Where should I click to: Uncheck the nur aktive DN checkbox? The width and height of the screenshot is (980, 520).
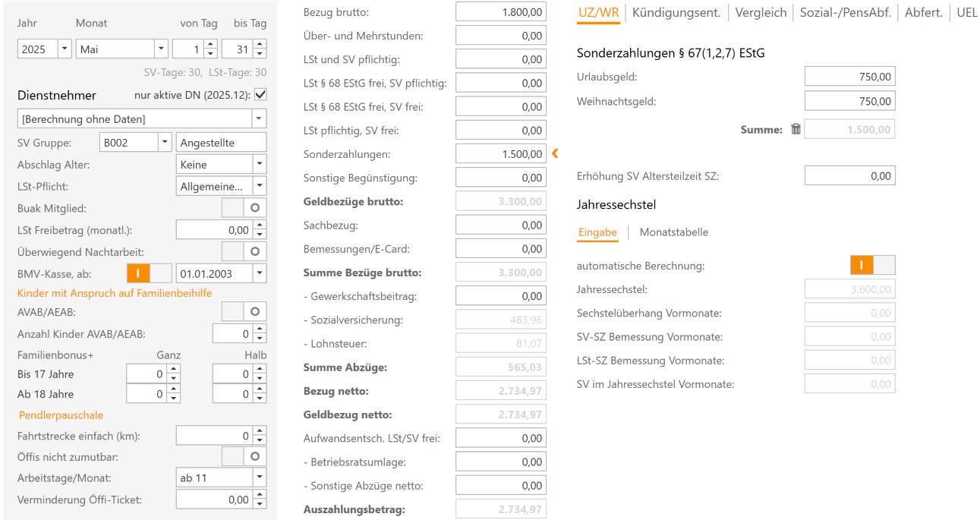point(260,96)
